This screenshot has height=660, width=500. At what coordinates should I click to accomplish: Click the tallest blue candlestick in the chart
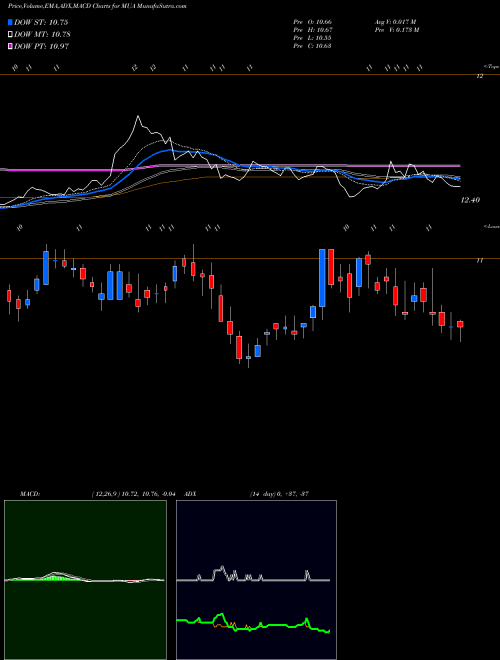point(322,278)
